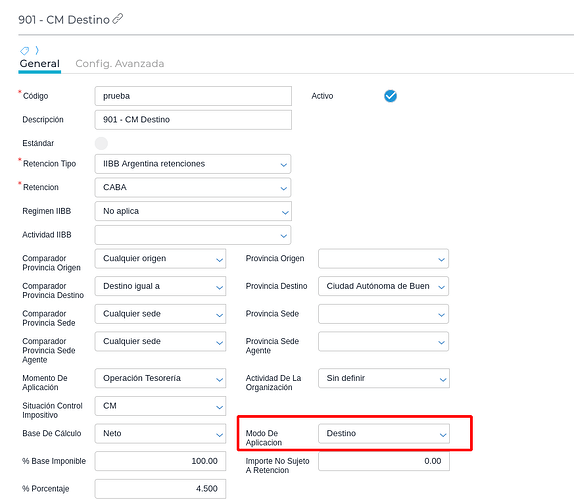
Task: Open the Regimen IIBB dropdown
Action: click(x=193, y=211)
